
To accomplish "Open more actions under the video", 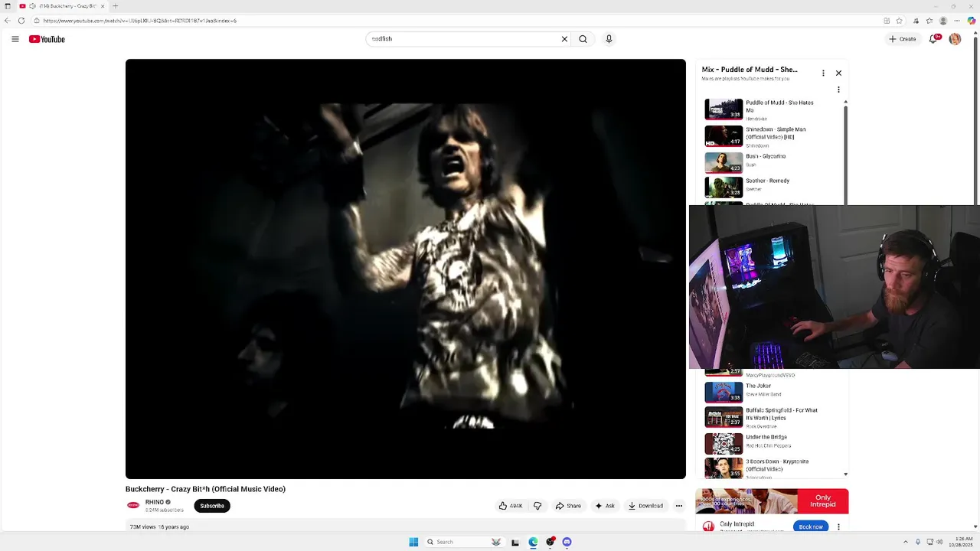I will pos(678,506).
